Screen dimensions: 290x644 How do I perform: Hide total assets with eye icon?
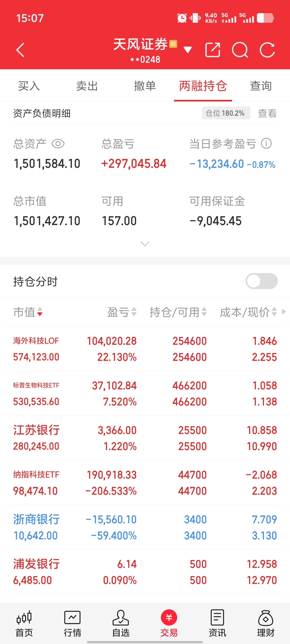click(x=58, y=144)
